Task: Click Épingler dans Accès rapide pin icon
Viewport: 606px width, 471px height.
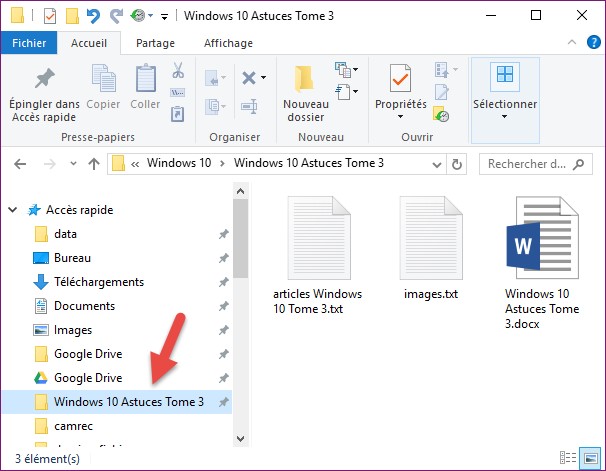Action: pyautogui.click(x=43, y=79)
